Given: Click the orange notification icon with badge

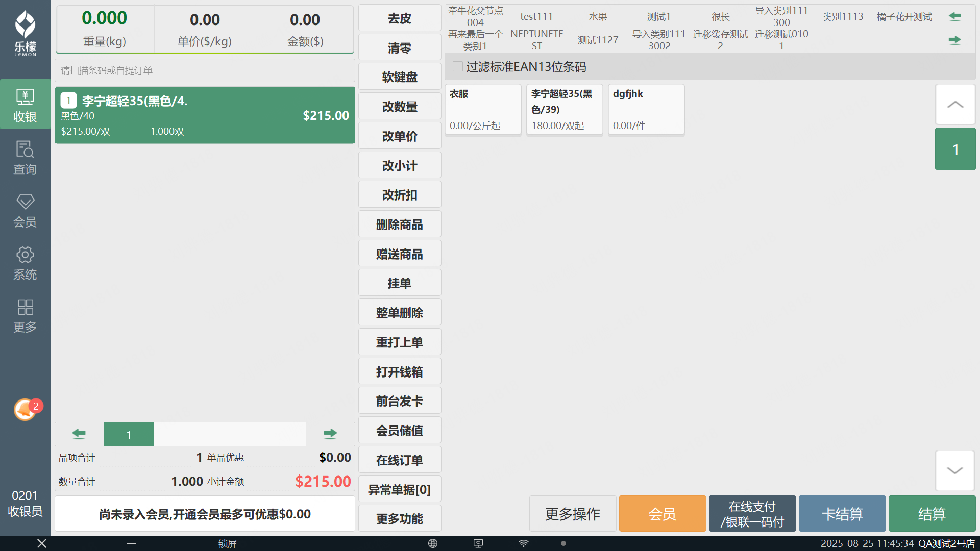Looking at the screenshot, I should pos(26,409).
